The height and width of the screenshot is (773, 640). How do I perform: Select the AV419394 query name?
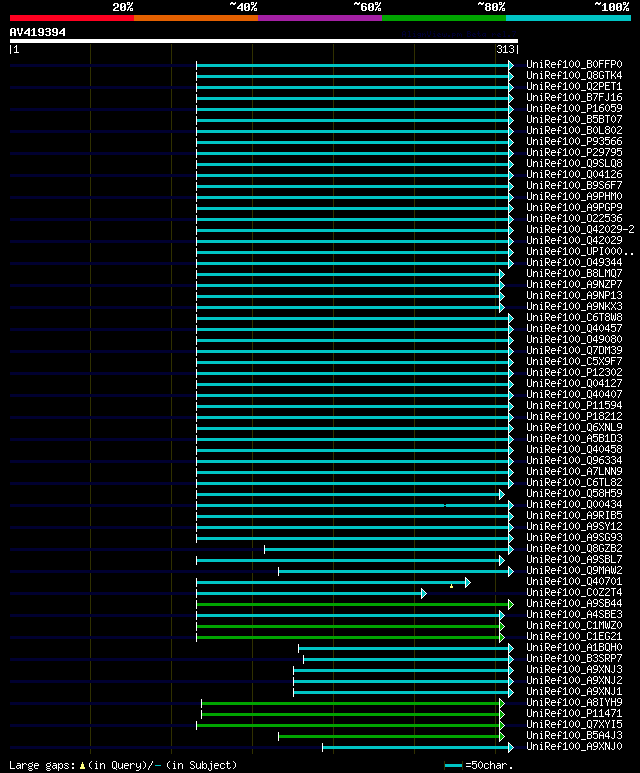37,32
